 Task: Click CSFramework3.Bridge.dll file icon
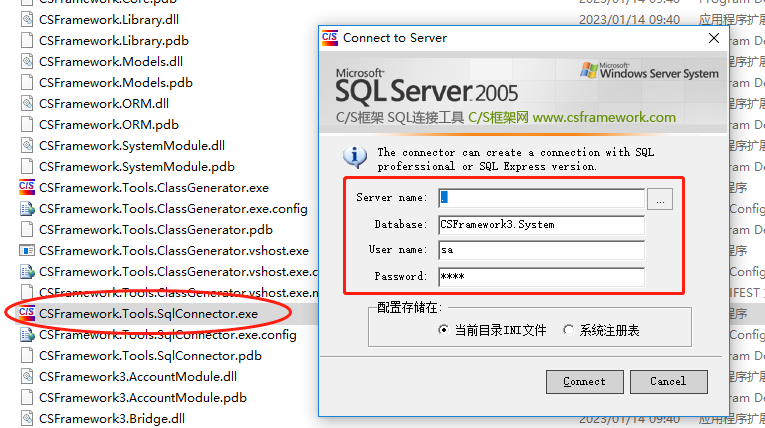(x=27, y=418)
